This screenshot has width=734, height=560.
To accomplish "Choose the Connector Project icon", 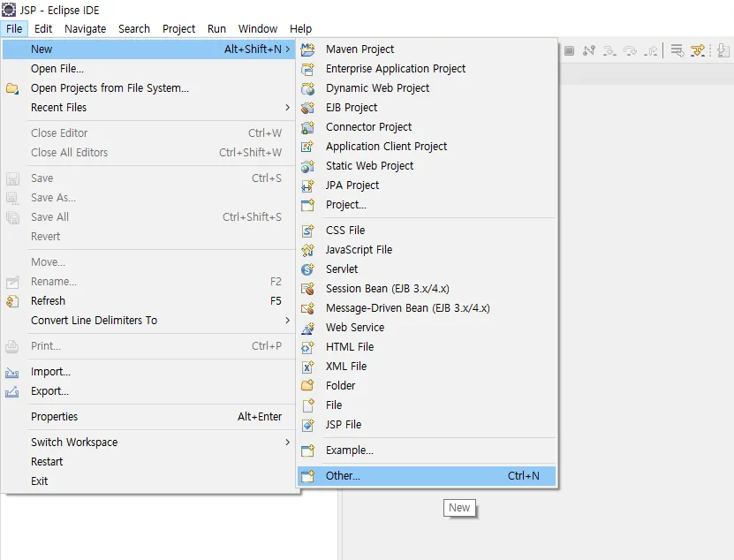I will click(307, 127).
